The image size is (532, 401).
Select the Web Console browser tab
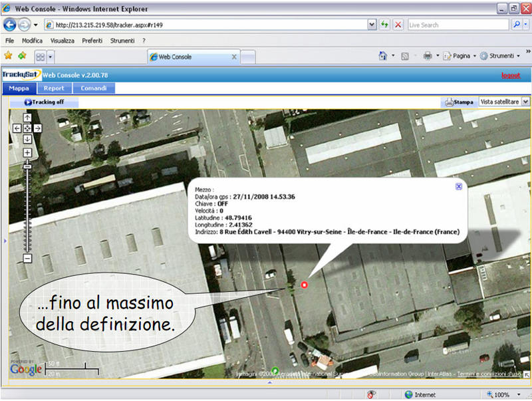point(194,57)
